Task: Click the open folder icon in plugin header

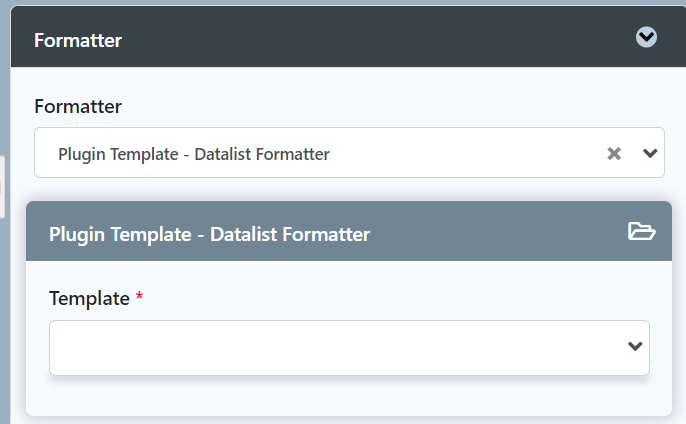Action: [641, 232]
